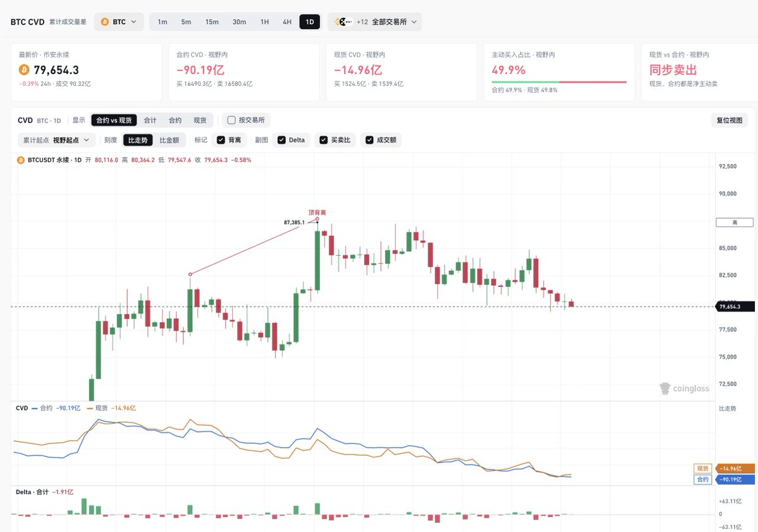This screenshot has width=758, height=532.
Task: Choose the 15m timeframe
Action: (212, 21)
